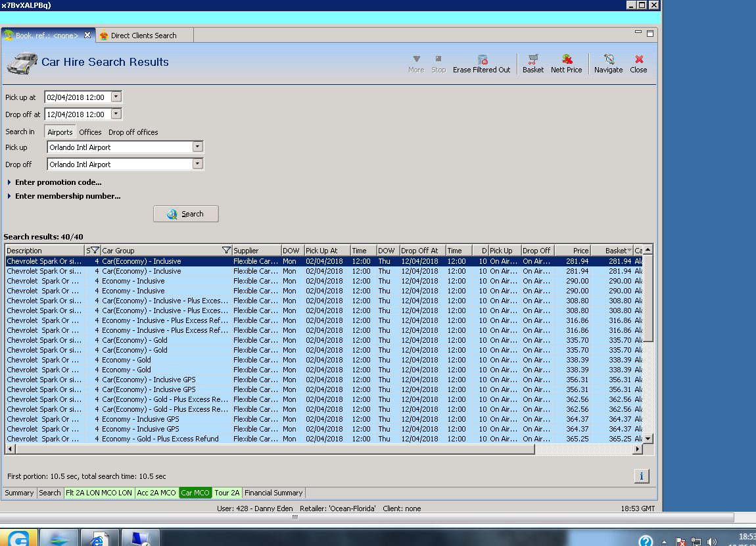Select first Economy - Gold row priced 338.39
756x546 pixels.
pyautogui.click(x=324, y=360)
